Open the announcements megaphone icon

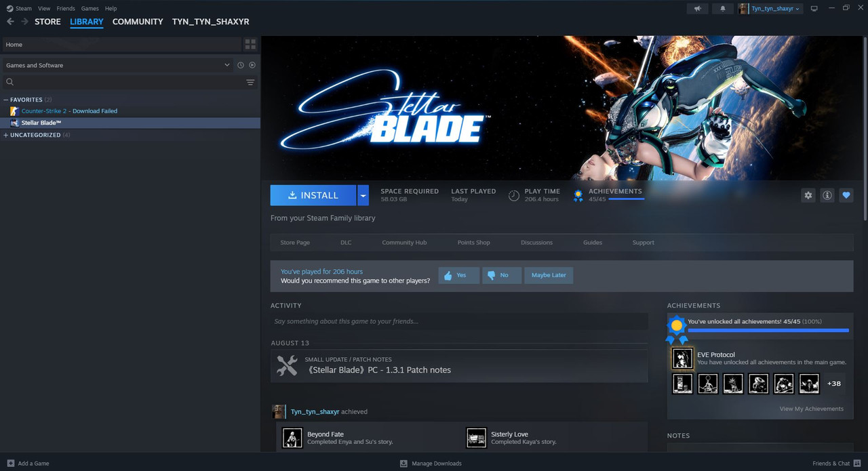coord(697,8)
